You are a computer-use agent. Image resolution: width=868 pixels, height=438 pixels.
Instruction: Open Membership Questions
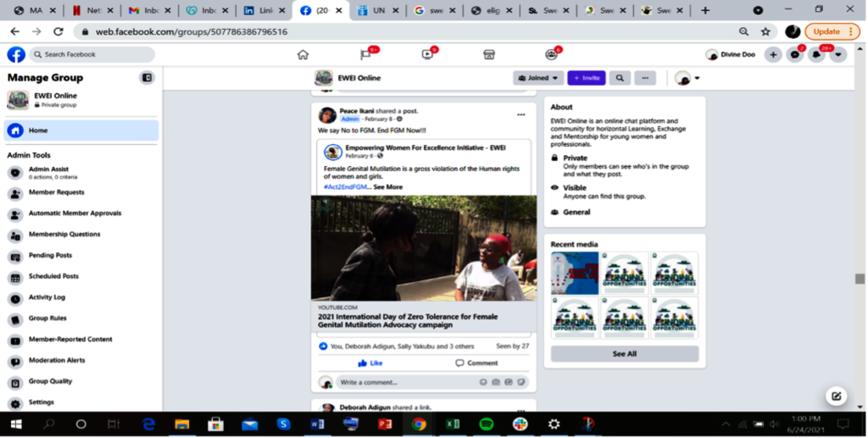81,235
